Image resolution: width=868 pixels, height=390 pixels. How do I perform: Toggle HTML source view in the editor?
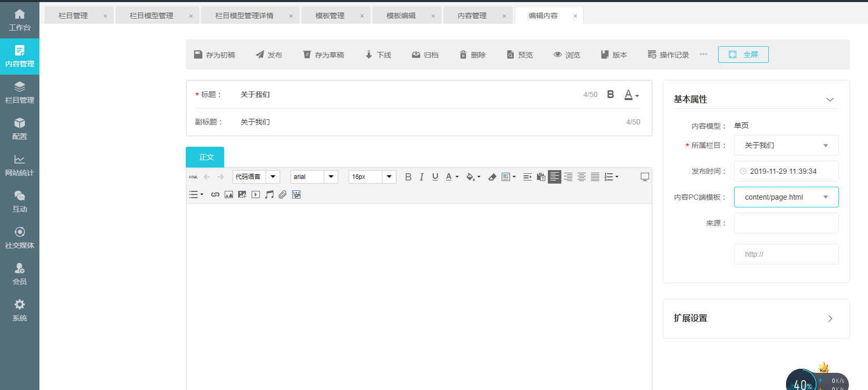click(x=194, y=177)
